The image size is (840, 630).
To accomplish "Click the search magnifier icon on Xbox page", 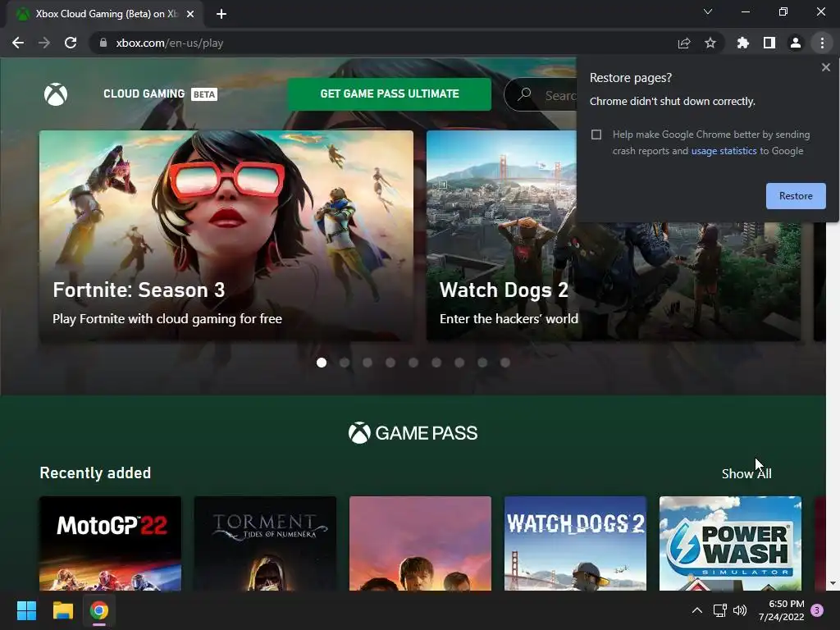I will [x=525, y=94].
